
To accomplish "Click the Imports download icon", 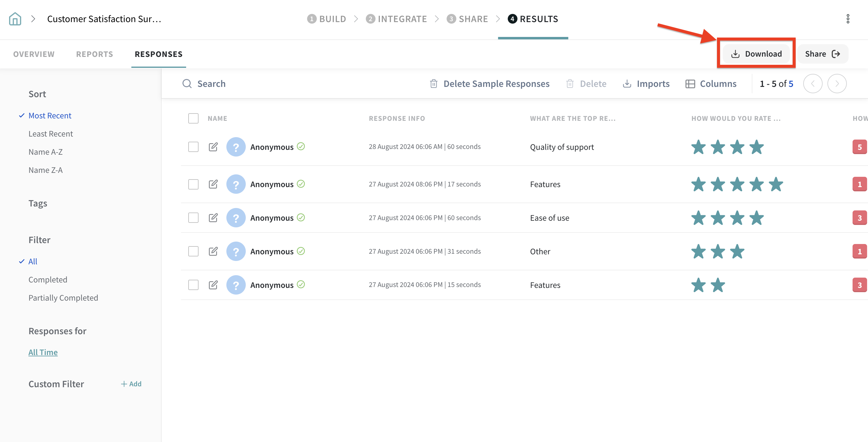I will pyautogui.click(x=627, y=84).
